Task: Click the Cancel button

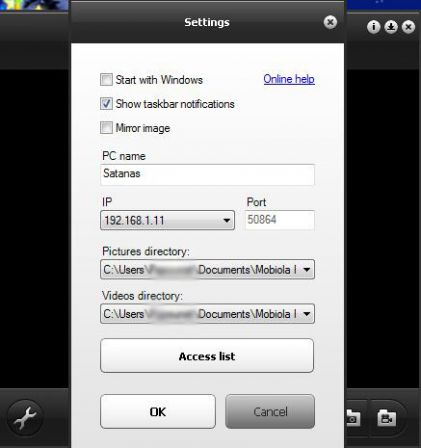Action: (270, 412)
